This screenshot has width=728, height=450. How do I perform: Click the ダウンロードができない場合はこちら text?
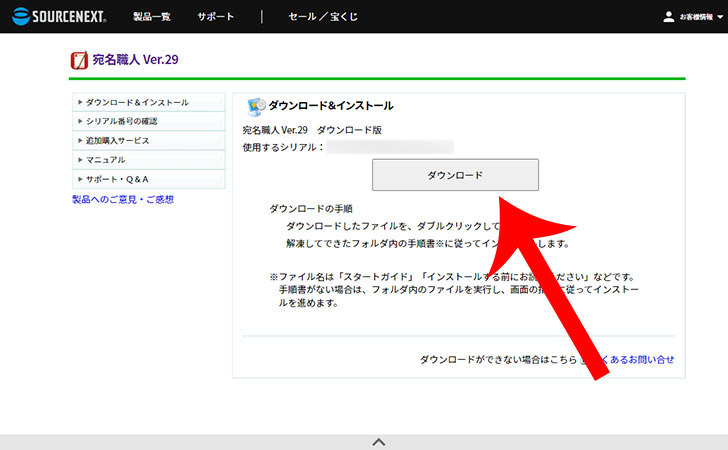pos(498,359)
